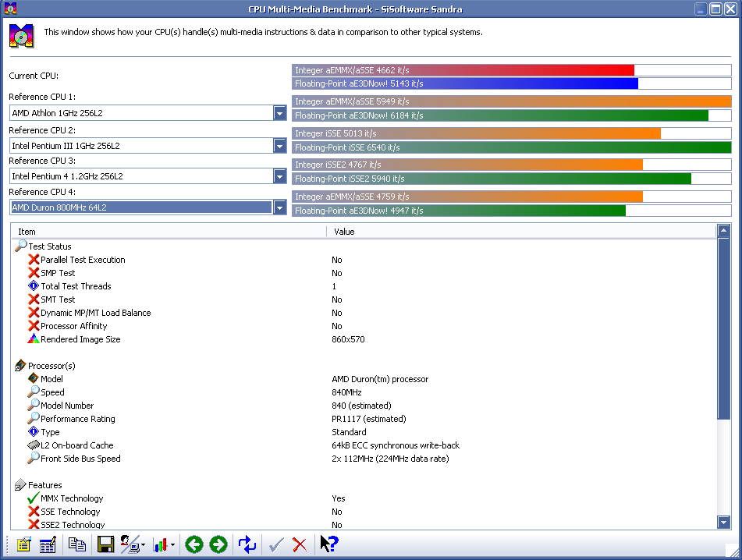Expand the Reference CPU 3 combo box
The image size is (742, 560).
pos(280,176)
